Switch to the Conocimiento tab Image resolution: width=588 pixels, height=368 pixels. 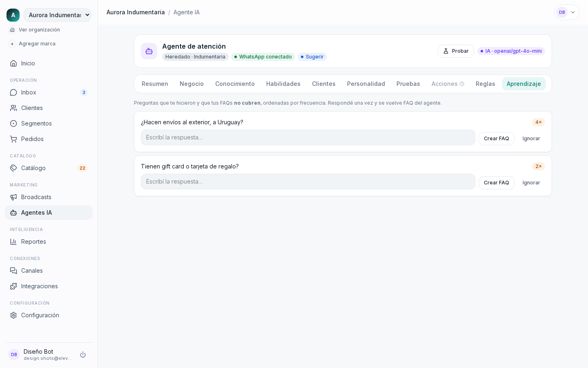(x=235, y=84)
